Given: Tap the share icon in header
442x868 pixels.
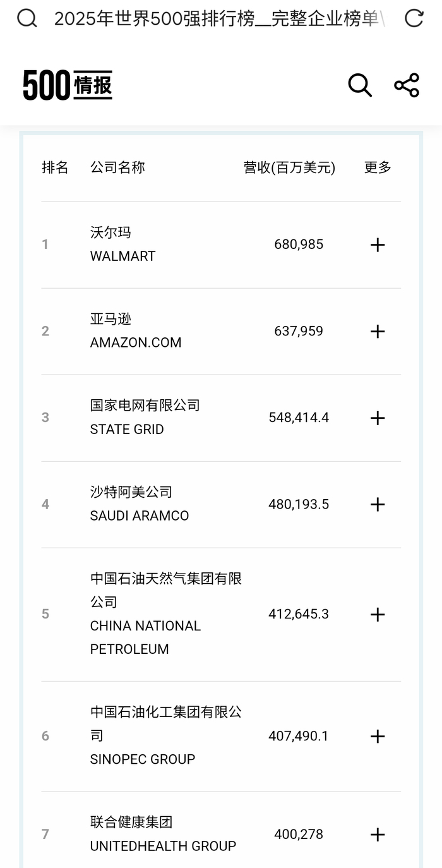Looking at the screenshot, I should pos(407,85).
